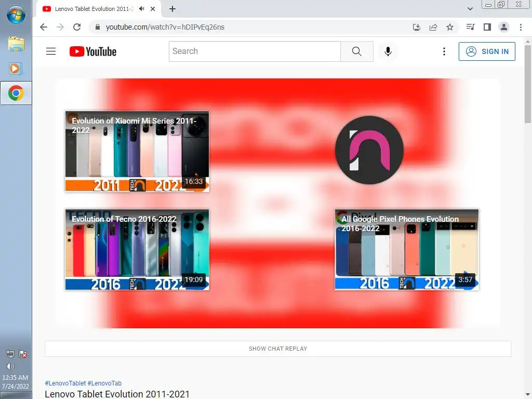Select the Lenovo Tablet Evolution tab
The image size is (532, 399).
coord(94,9)
